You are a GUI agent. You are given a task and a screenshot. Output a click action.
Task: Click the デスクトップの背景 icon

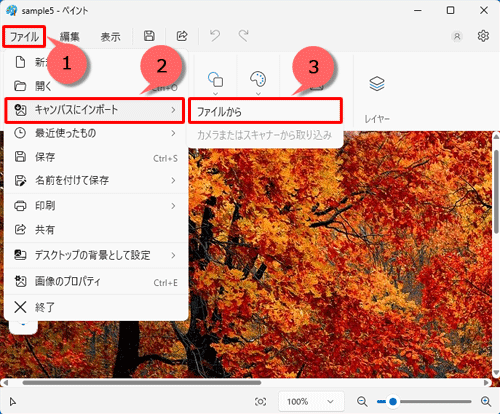(x=20, y=255)
